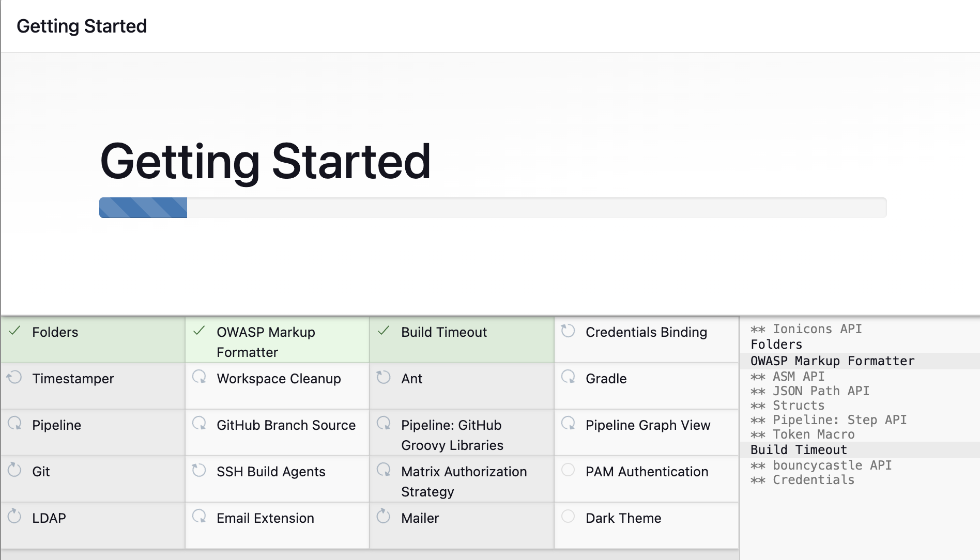This screenshot has width=980, height=560.
Task: Click the '** ASM API' log entry
Action: click(787, 377)
